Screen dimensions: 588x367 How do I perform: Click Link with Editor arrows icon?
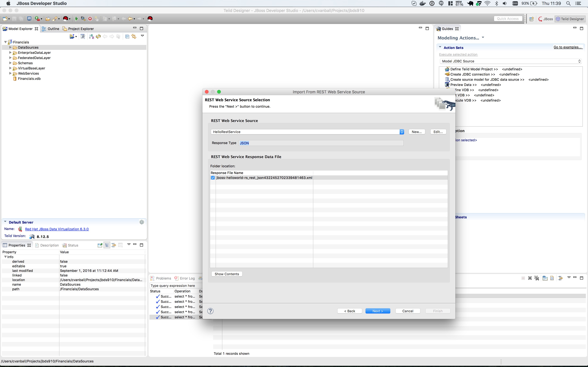click(x=134, y=36)
